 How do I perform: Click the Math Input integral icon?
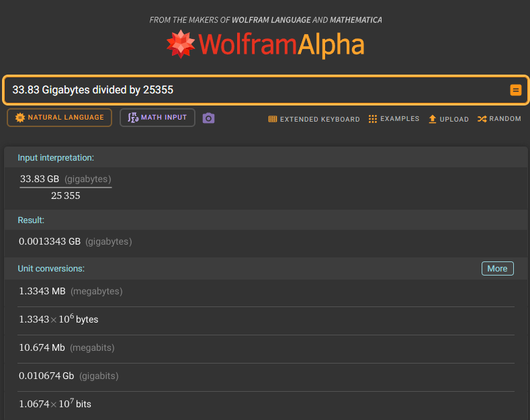[x=133, y=118]
